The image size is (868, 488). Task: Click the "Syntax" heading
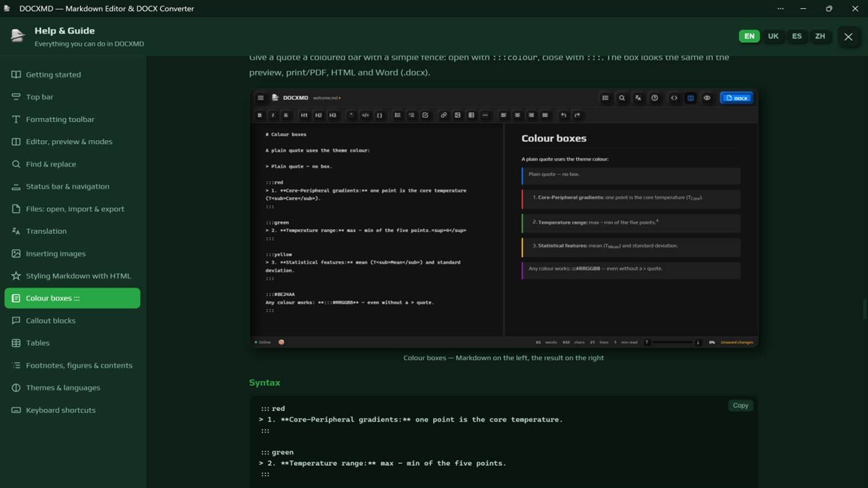265,383
